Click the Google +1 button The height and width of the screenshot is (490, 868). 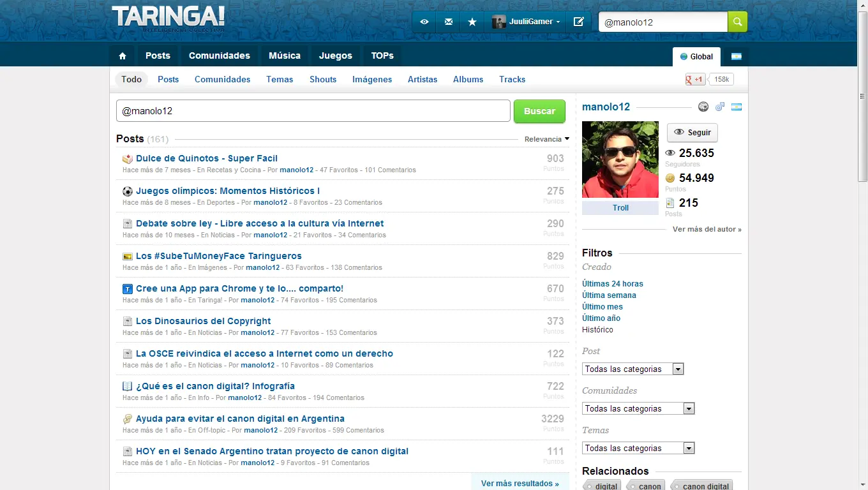click(x=694, y=80)
